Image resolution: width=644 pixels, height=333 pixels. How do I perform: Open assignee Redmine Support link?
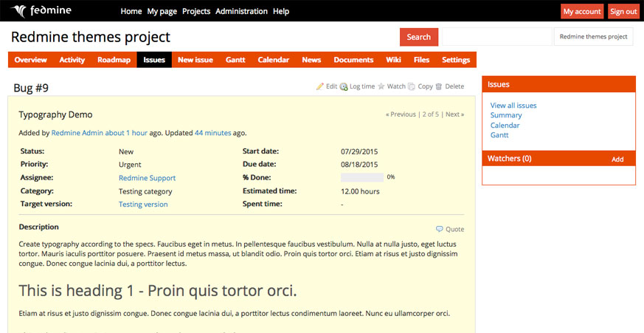tap(147, 178)
